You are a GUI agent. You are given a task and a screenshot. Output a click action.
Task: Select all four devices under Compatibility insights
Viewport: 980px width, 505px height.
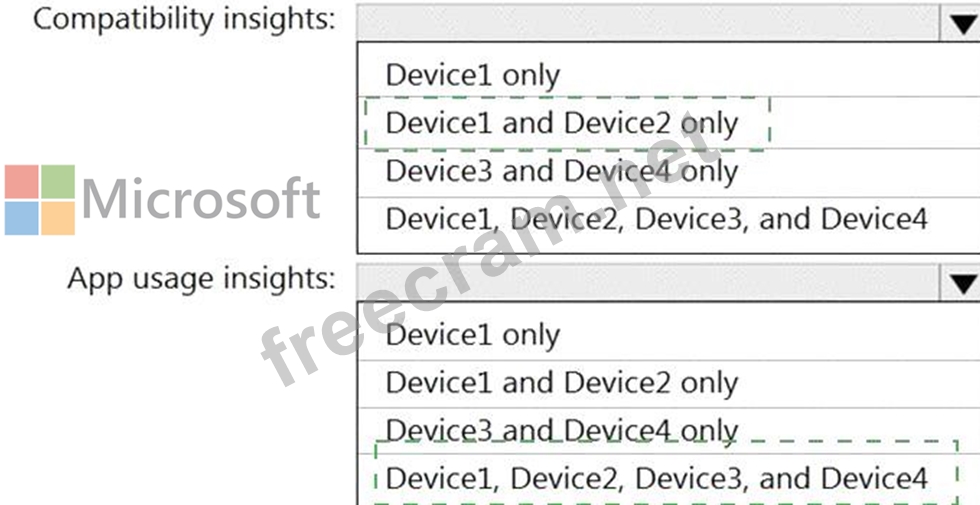pos(668,219)
